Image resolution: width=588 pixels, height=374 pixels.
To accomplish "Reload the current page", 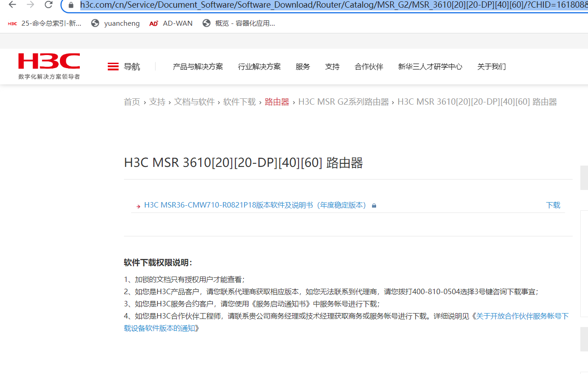I will (49, 5).
